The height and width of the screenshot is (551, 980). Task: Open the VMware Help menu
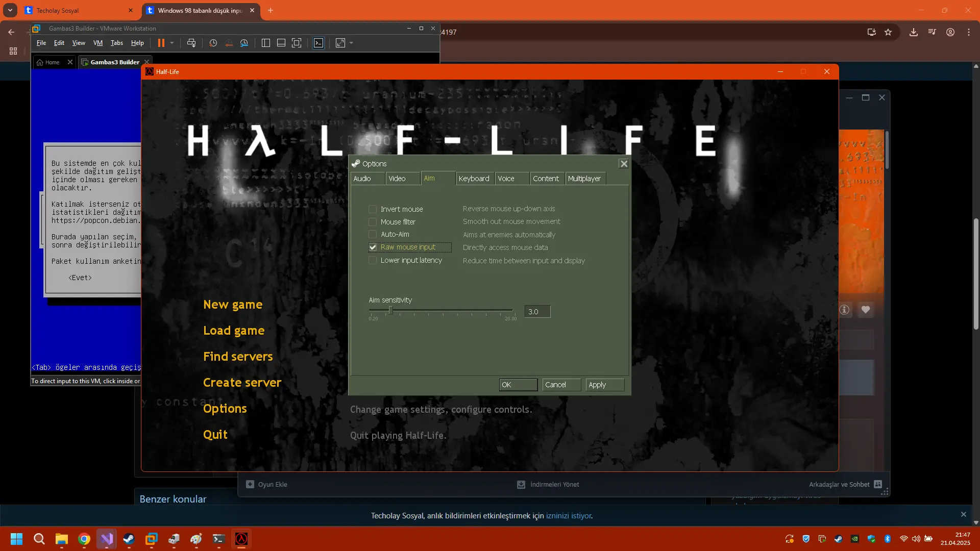click(137, 43)
